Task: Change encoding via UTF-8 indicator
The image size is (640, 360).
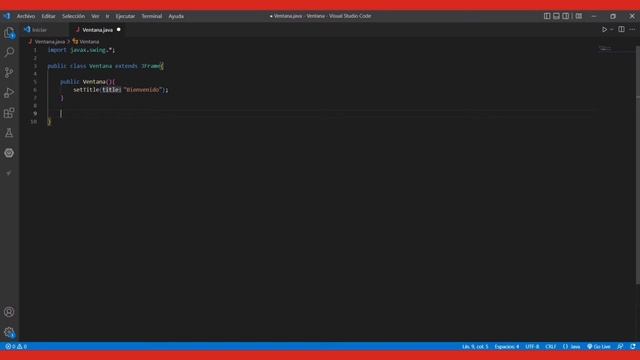Action: click(x=532, y=347)
